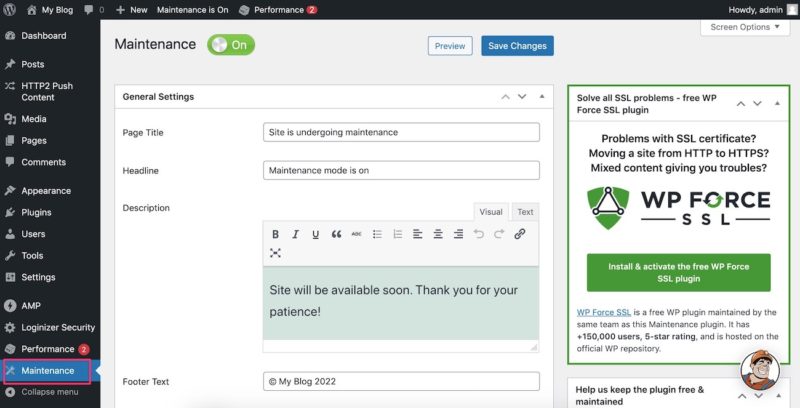Screen dimensions: 800x408
Task: Click the Preview button
Action: 450,46
